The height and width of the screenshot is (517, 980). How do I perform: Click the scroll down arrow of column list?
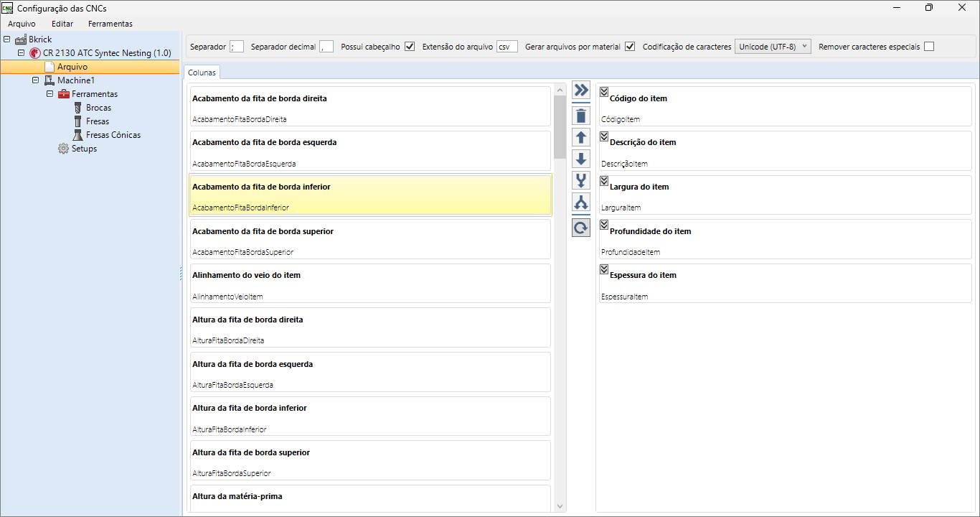[560, 506]
